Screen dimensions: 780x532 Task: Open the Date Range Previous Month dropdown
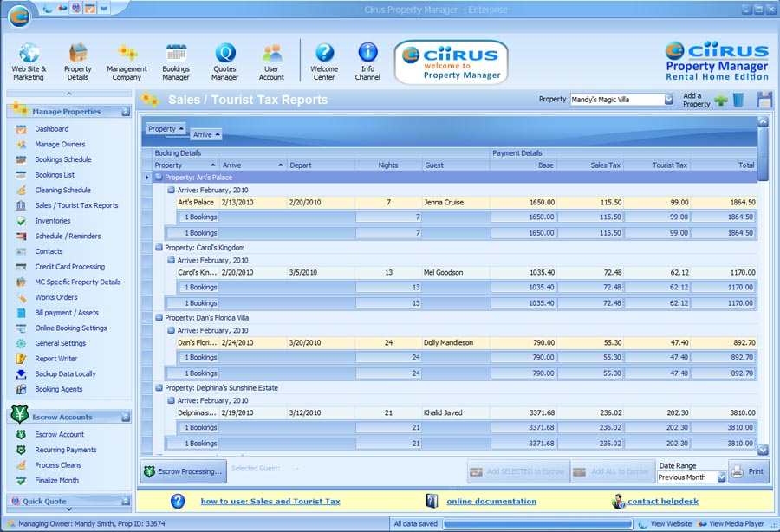721,477
